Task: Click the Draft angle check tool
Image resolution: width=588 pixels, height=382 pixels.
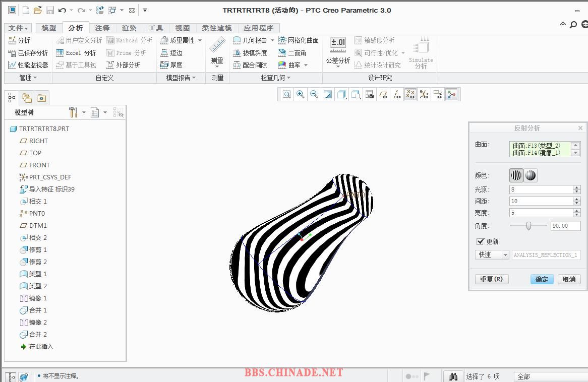Action: (x=250, y=53)
